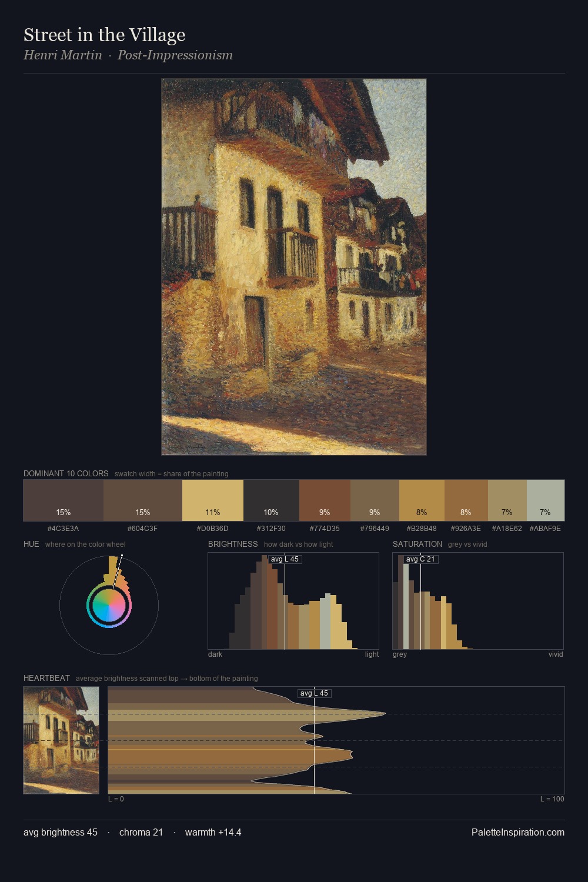Click the 'warmth +14.4' footer stat
588x882 pixels.
click(213, 832)
